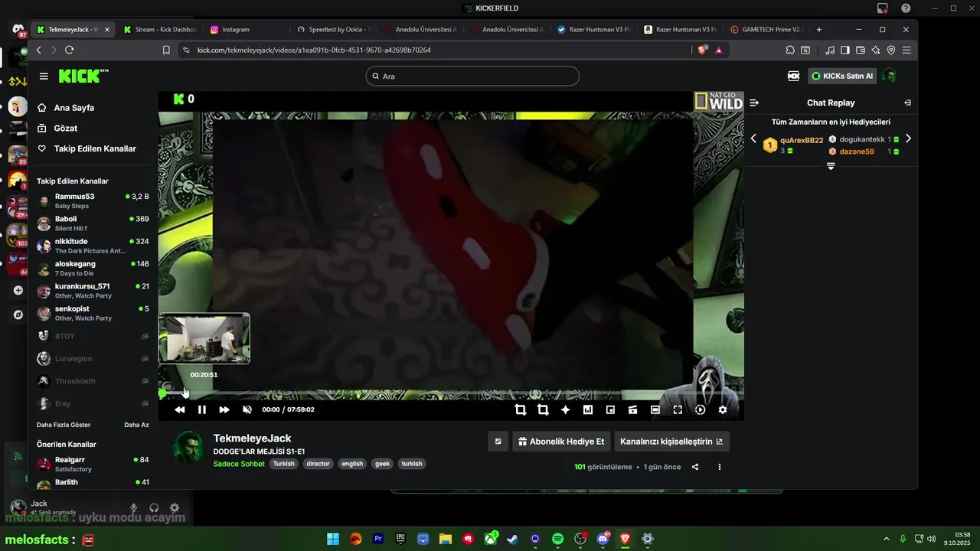Screen dimensions: 980x551
Task: Collapse list with Daha Az
Action: click(137, 425)
